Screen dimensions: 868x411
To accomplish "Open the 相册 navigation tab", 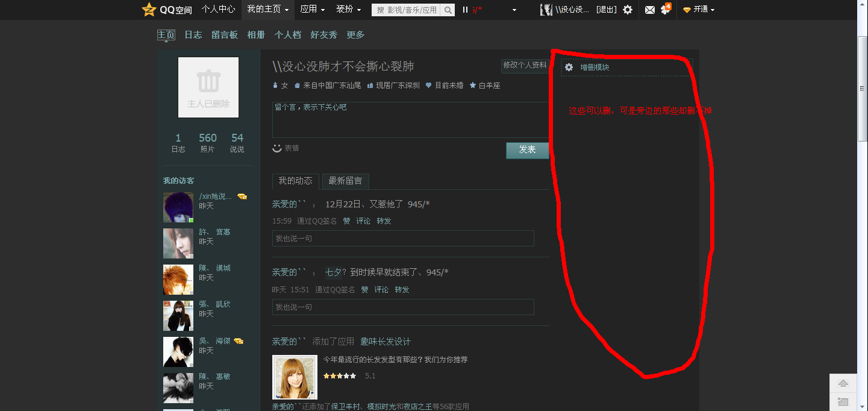I will click(x=255, y=34).
